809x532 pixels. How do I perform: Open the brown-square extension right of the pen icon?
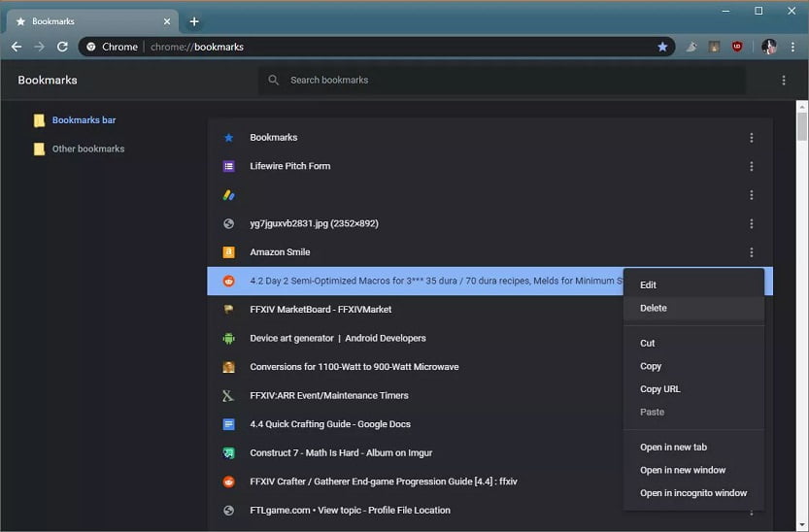tap(714, 47)
